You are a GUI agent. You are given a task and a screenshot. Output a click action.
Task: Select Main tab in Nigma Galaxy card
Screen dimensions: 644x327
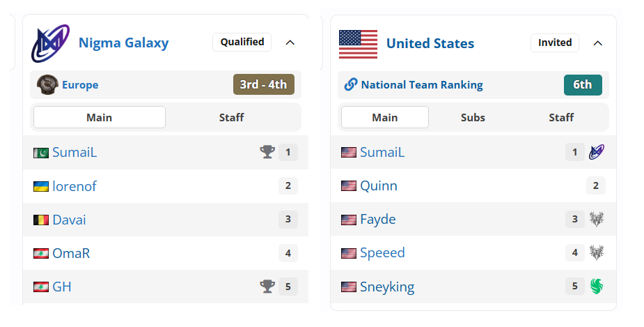click(x=100, y=118)
